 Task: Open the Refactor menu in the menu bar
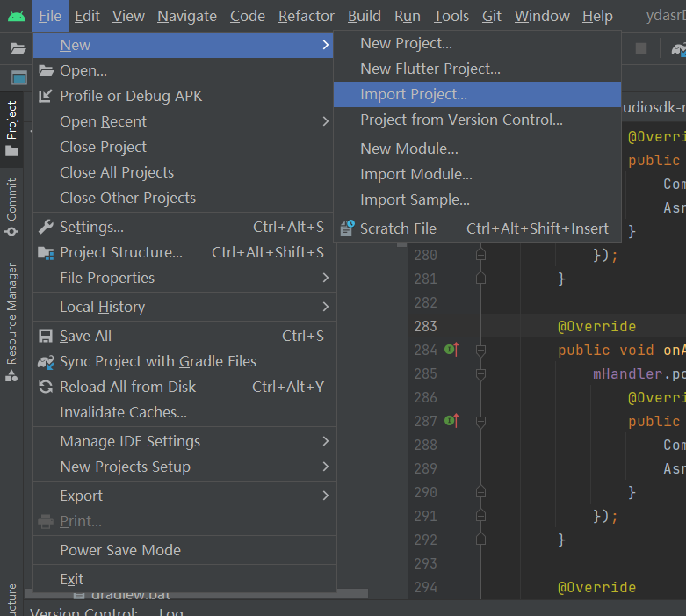[x=306, y=16]
